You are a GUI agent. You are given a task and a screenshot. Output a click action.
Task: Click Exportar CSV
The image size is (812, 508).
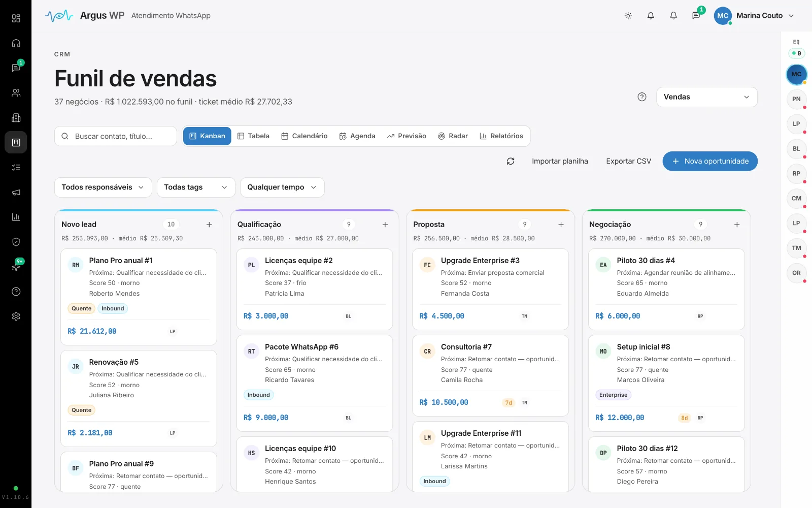pos(628,161)
